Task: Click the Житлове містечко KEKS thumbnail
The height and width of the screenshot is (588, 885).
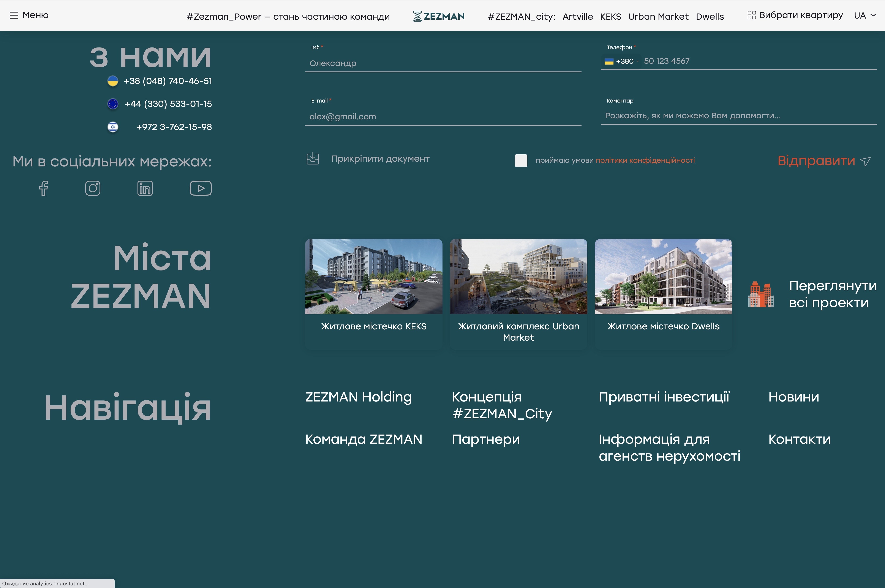Action: (373, 277)
